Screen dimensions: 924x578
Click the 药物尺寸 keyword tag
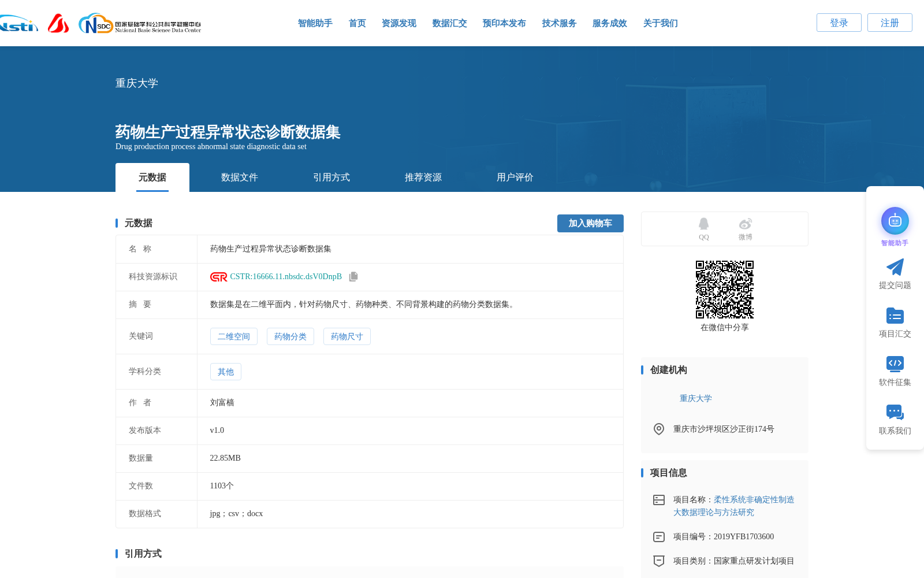347,336
